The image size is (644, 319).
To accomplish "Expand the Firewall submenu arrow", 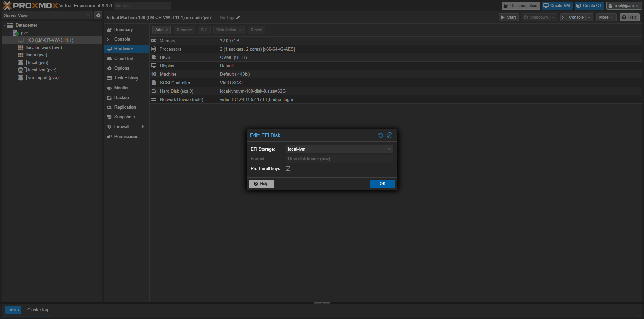I will (143, 127).
